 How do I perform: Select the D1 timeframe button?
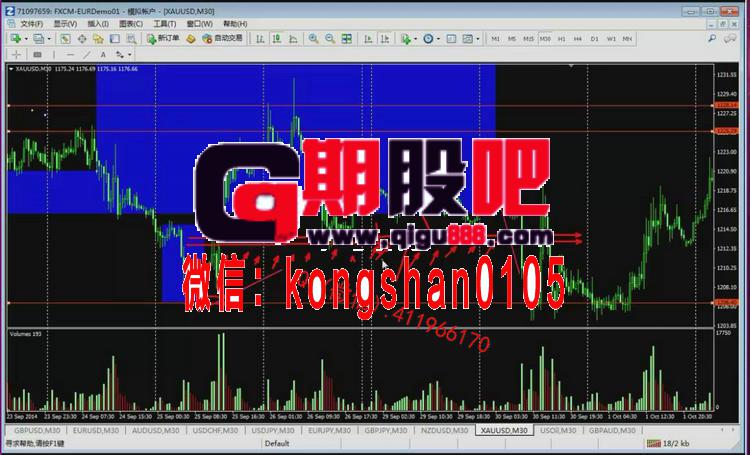595,39
